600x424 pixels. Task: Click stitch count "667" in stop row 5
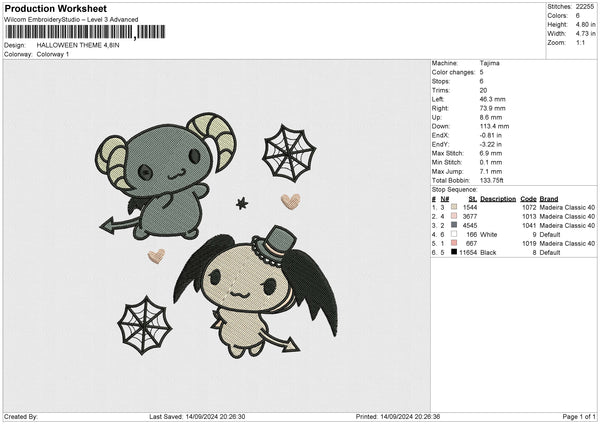pos(471,243)
